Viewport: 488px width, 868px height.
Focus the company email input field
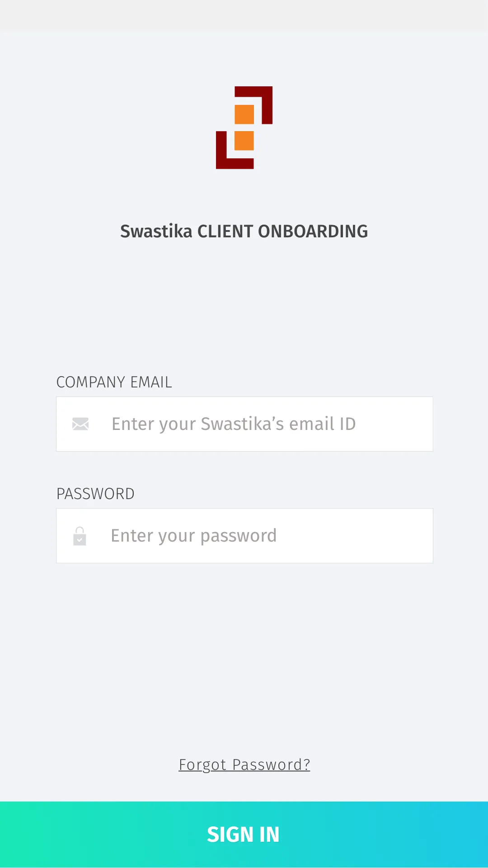pyautogui.click(x=244, y=424)
